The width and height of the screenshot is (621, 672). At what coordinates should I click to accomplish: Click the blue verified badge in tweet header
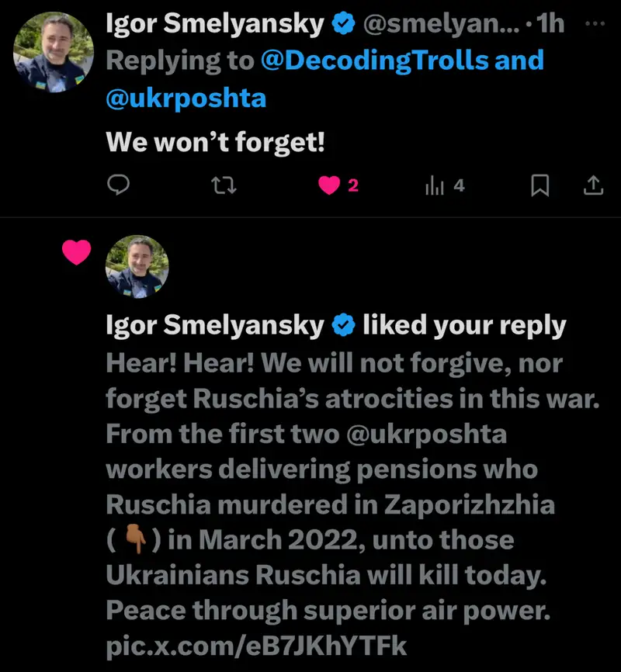coord(342,25)
